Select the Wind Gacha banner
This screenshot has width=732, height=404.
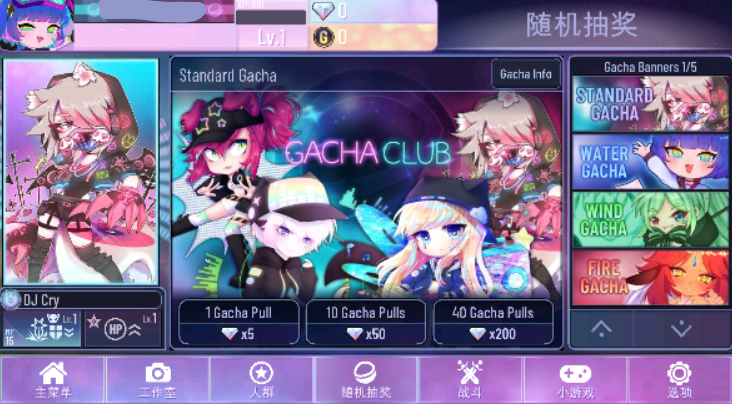coord(650,220)
